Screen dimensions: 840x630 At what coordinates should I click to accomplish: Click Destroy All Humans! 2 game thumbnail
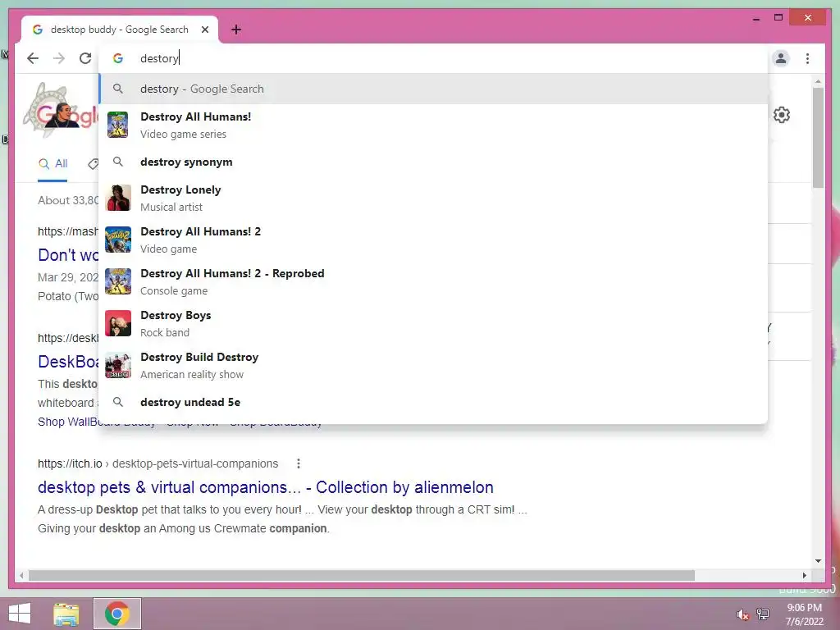click(x=118, y=240)
